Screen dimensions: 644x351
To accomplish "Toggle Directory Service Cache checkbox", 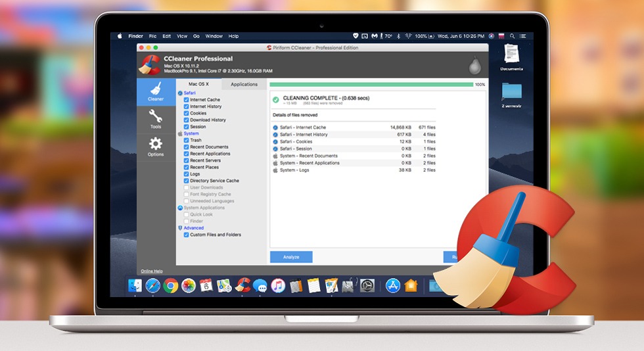I will pyautogui.click(x=186, y=181).
